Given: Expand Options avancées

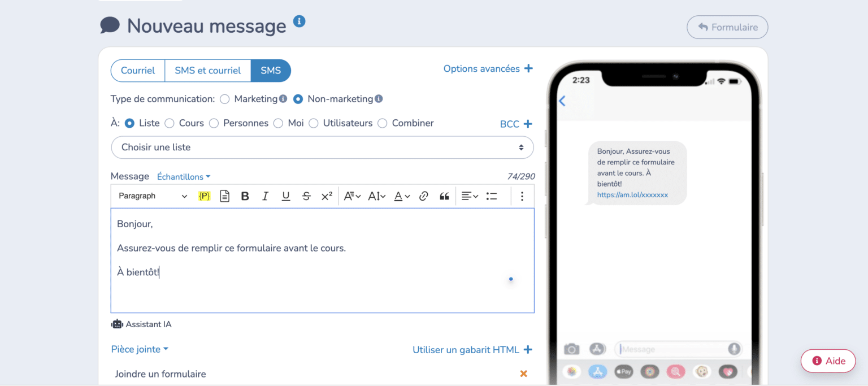Looking at the screenshot, I should pyautogui.click(x=488, y=69).
